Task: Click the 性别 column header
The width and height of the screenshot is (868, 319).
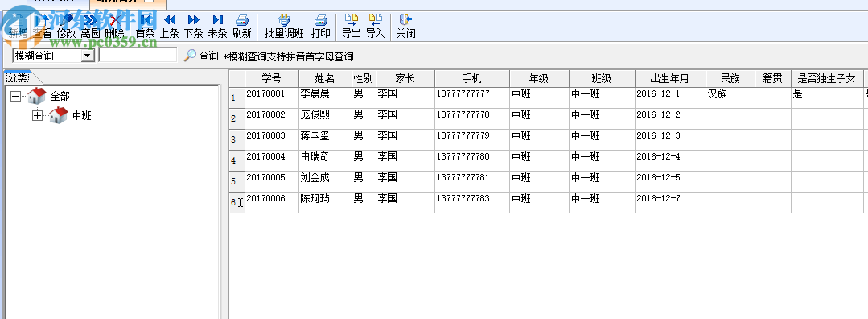Action: 364,78
